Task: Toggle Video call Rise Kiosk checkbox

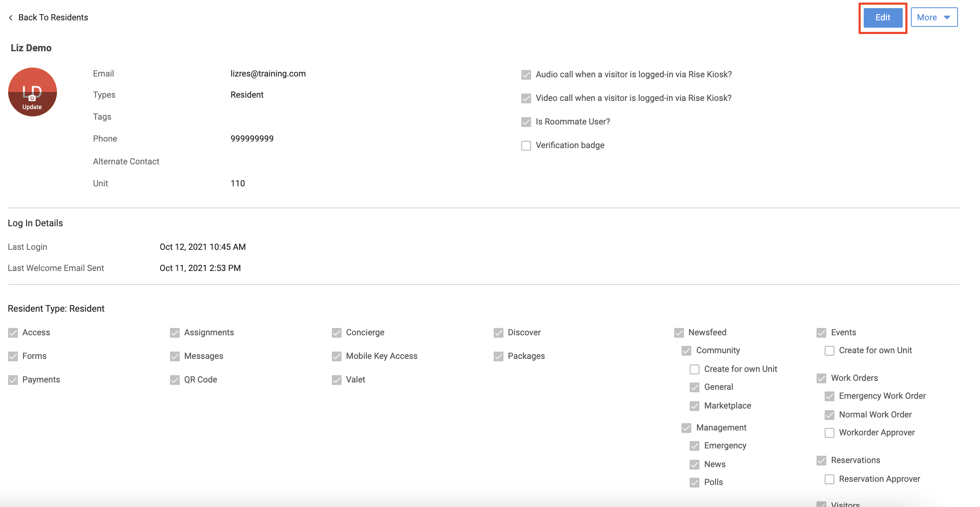Action: pos(526,98)
